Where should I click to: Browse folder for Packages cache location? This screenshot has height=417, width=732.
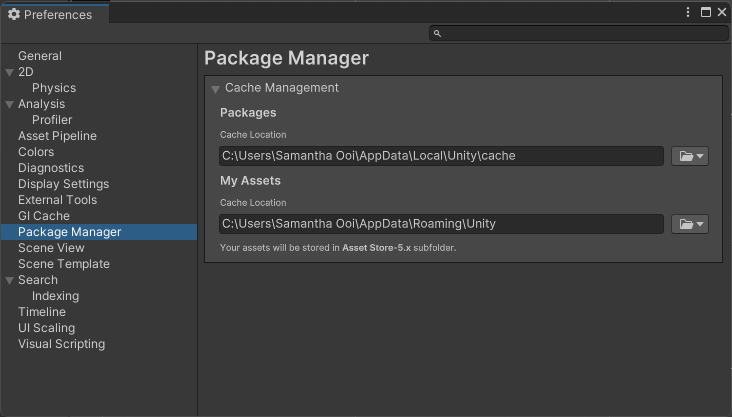point(689,156)
